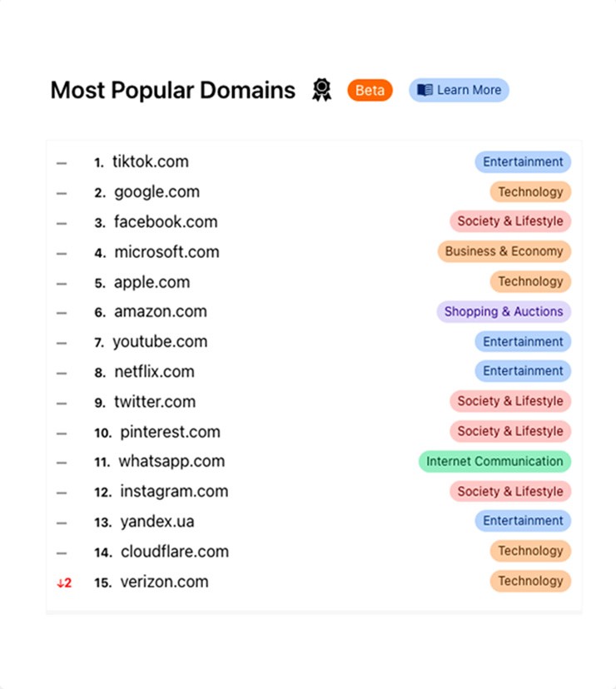Click the award ribbon icon beside the title
This screenshot has height=689, width=616.
321,90
